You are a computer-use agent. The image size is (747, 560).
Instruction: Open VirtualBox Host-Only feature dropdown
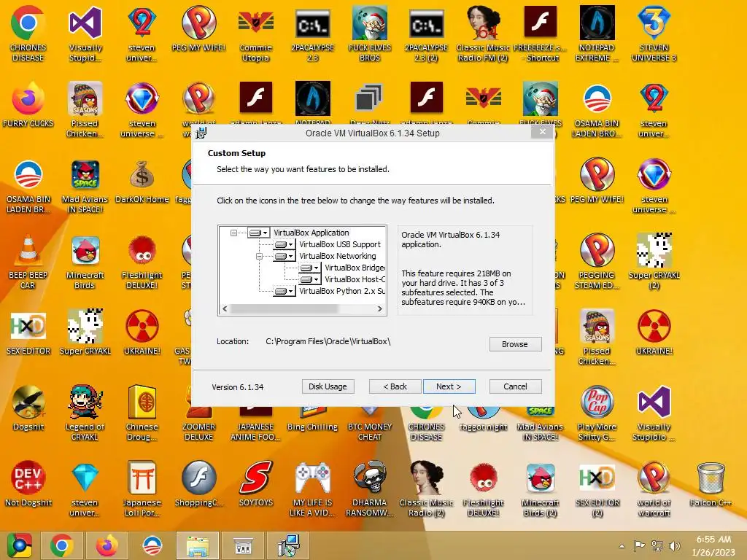click(310, 279)
